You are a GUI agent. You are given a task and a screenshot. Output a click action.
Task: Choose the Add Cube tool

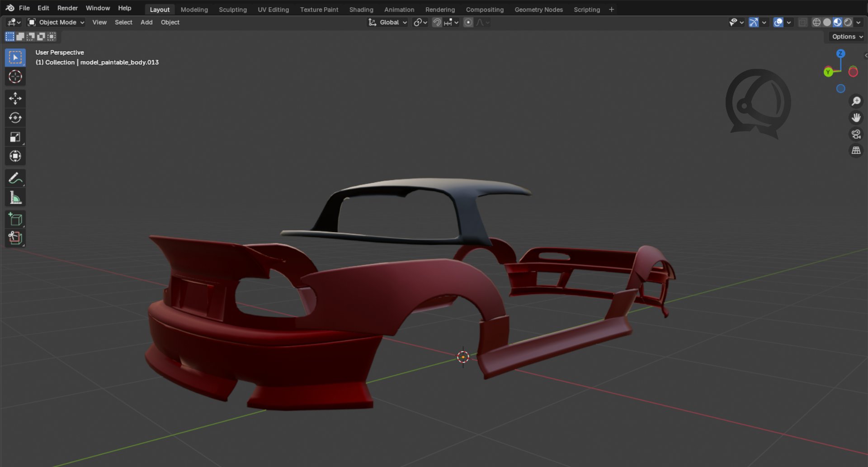(x=15, y=219)
